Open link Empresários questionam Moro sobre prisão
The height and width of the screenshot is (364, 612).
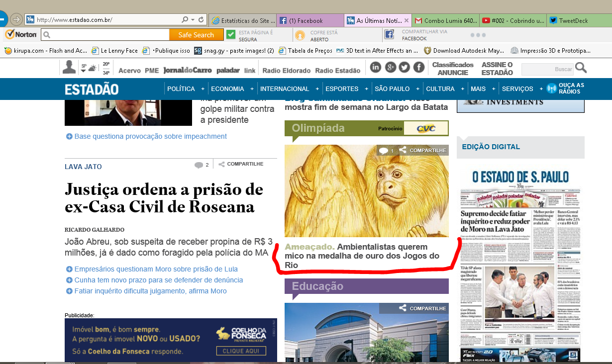coord(156,269)
